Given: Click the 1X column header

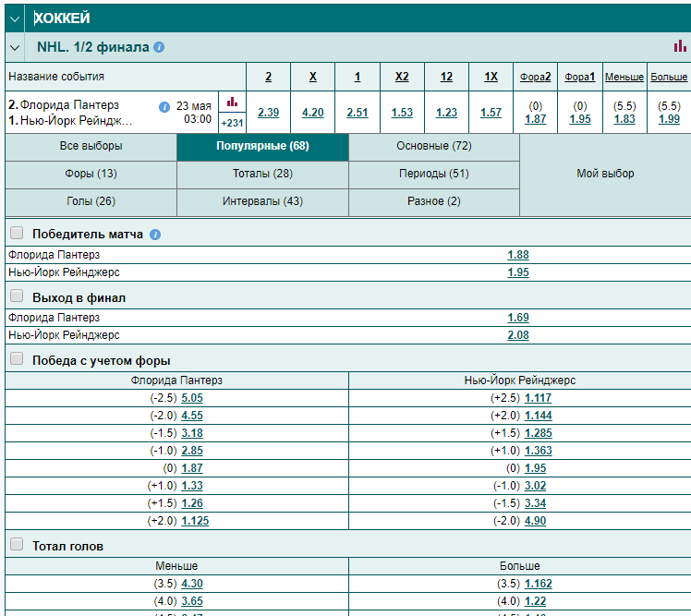Looking at the screenshot, I should pyautogui.click(x=491, y=77).
